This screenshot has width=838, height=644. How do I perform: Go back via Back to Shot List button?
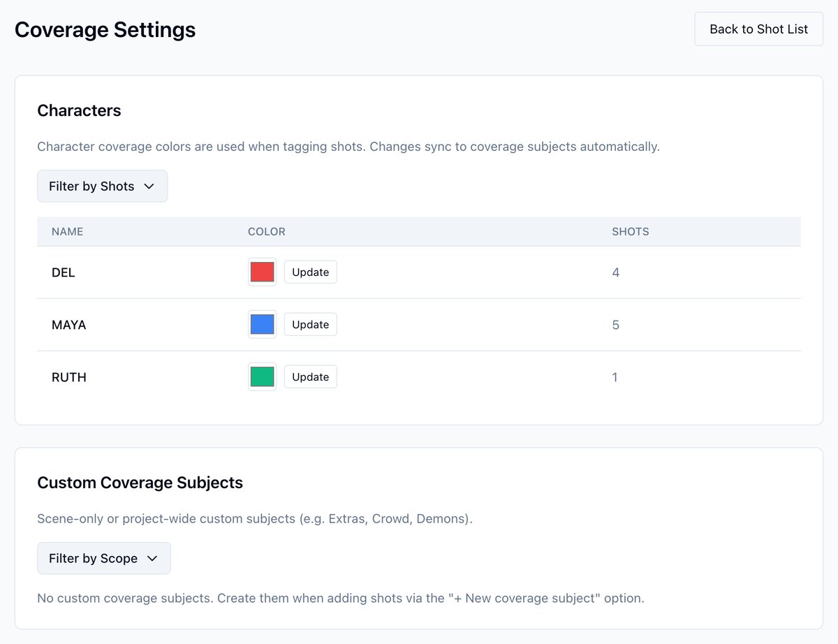758,29
